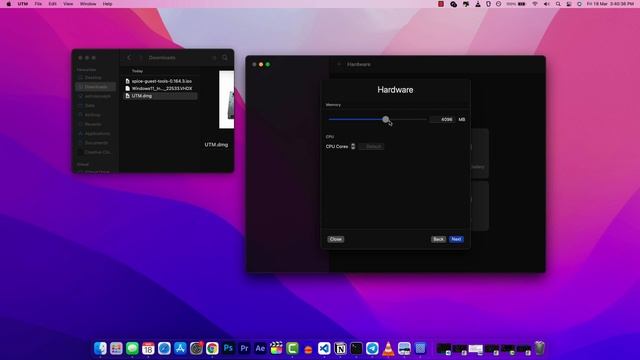Screen dimensions: 640x360
Task: Open Final Cut Pro in Dock
Action: click(x=276, y=348)
